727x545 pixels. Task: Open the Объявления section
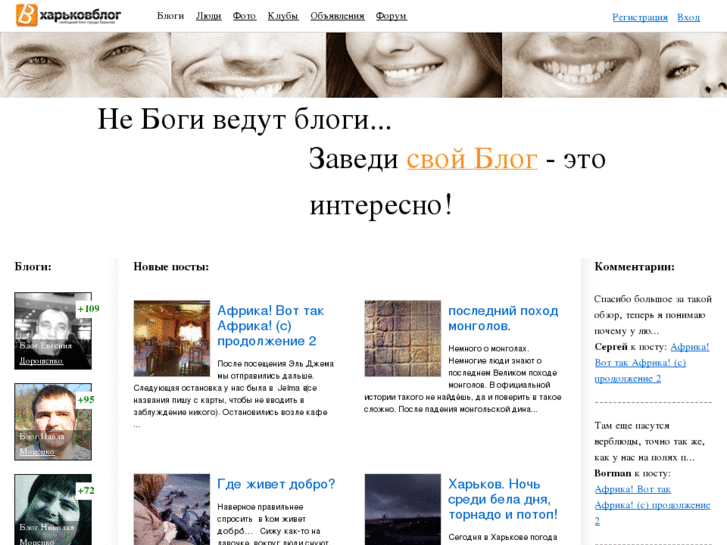[337, 16]
